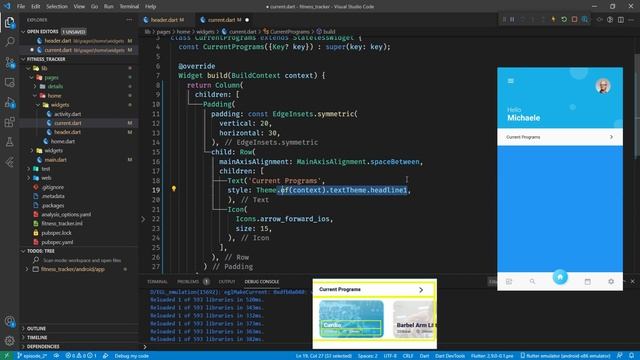Switch to the Problems panel tab
640x360 pixels.
pos(188,282)
